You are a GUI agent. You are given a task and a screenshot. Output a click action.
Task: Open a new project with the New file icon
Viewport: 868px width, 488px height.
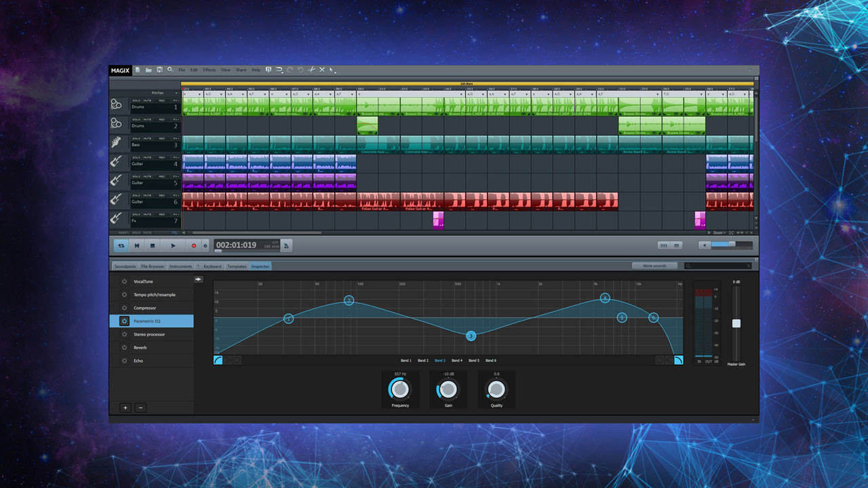point(137,70)
